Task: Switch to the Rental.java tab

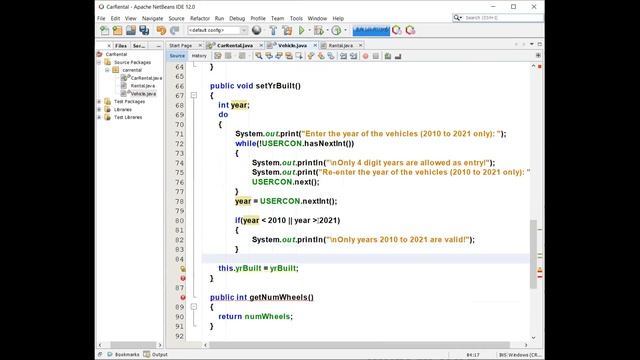Action: [340, 45]
